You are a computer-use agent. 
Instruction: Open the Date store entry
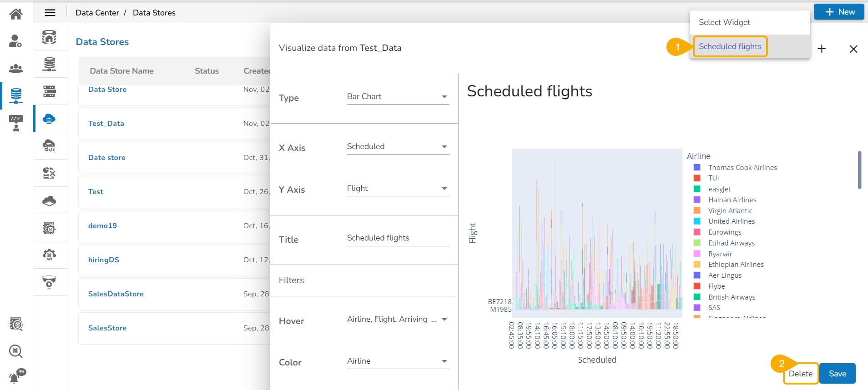(x=107, y=158)
